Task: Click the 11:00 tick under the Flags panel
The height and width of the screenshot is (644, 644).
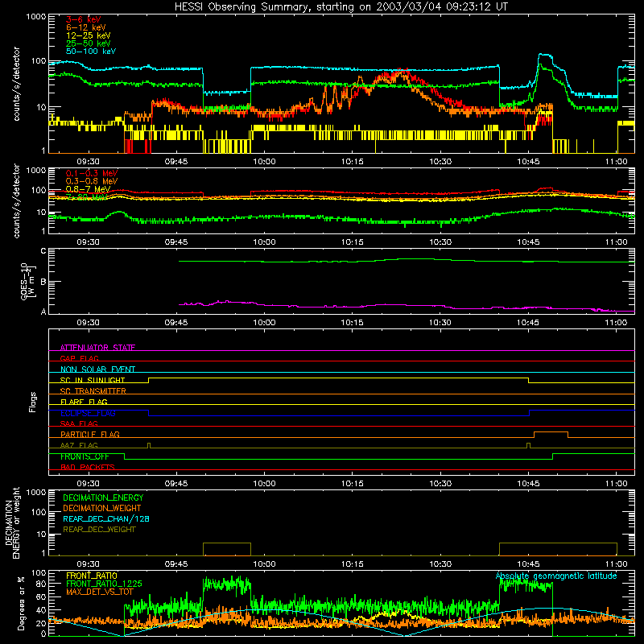Action: point(616,484)
